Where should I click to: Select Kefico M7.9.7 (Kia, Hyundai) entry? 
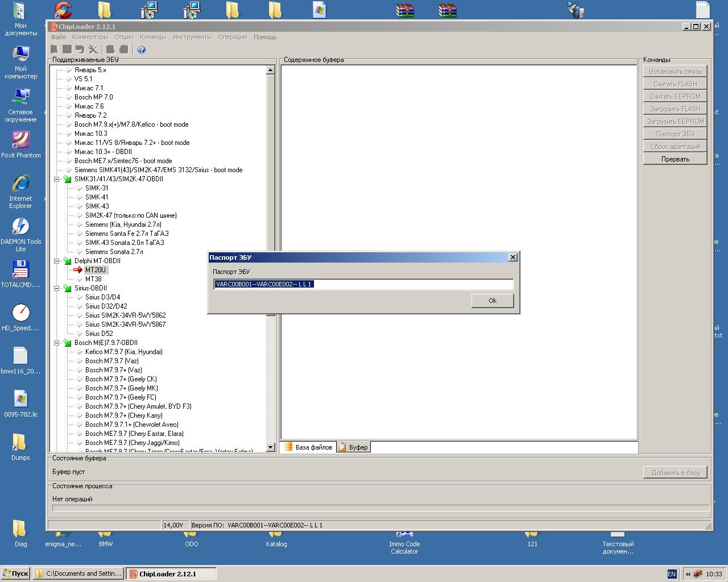(123, 352)
